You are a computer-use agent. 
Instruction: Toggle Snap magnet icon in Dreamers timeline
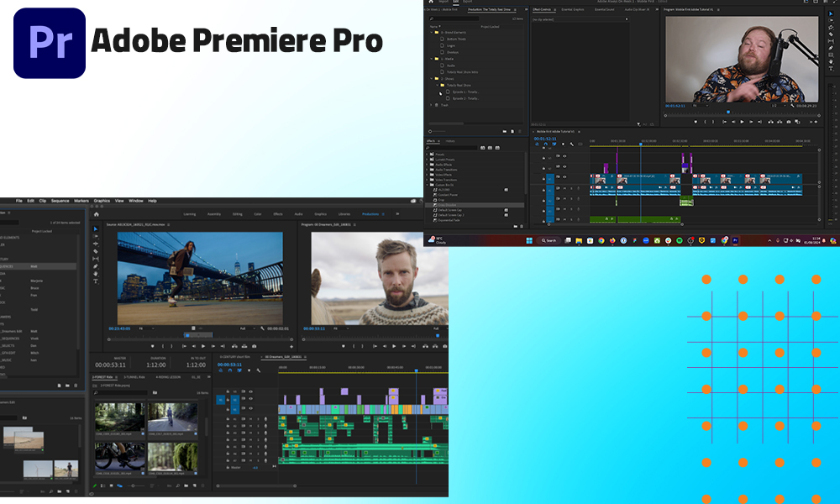tap(230, 370)
